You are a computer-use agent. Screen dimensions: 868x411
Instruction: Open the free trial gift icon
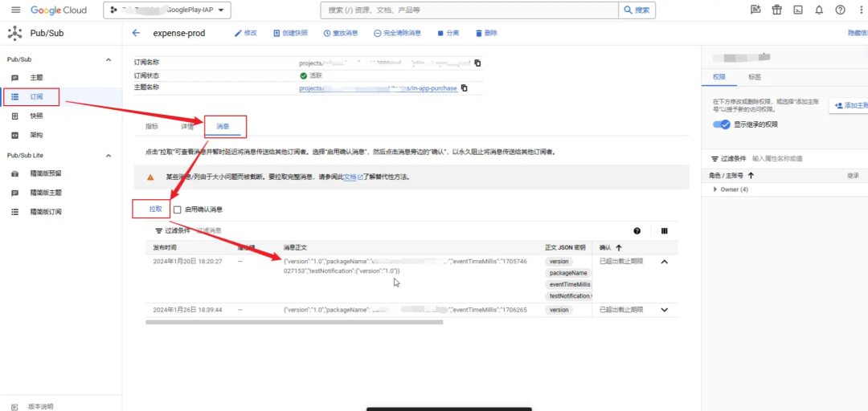[777, 10]
